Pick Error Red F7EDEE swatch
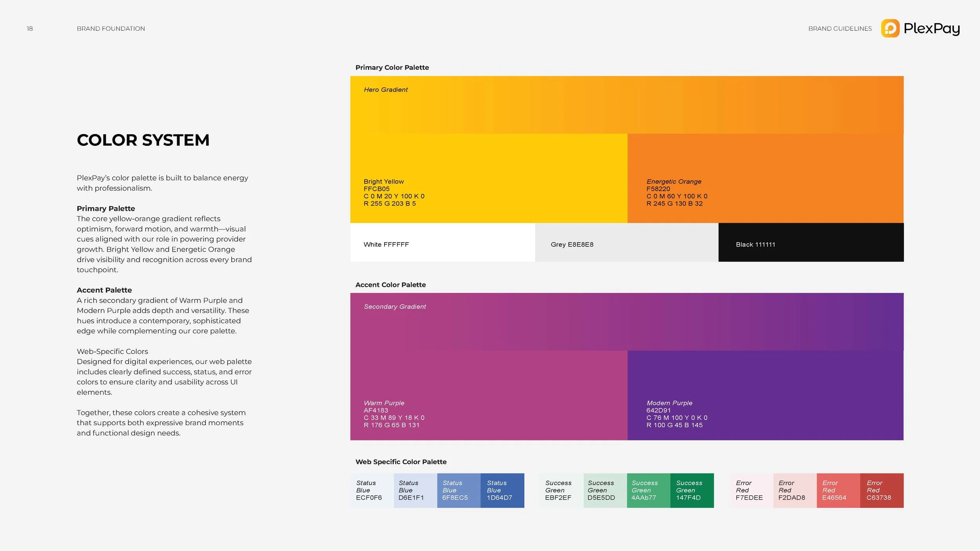 tap(751, 490)
